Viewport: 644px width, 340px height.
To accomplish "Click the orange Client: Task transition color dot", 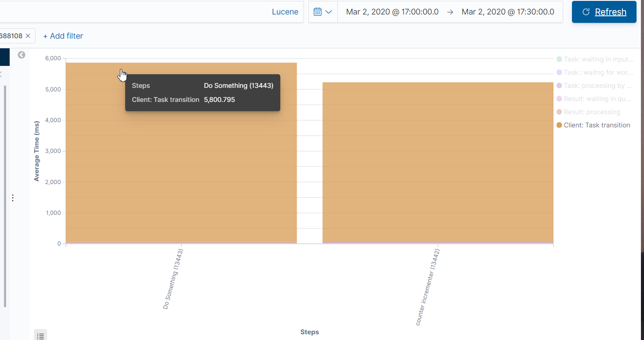I will pyautogui.click(x=559, y=125).
